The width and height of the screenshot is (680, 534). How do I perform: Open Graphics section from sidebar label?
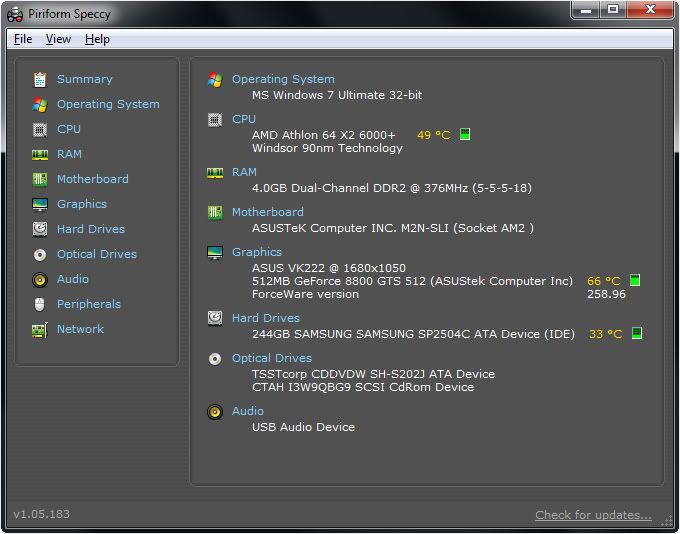[x=82, y=204]
